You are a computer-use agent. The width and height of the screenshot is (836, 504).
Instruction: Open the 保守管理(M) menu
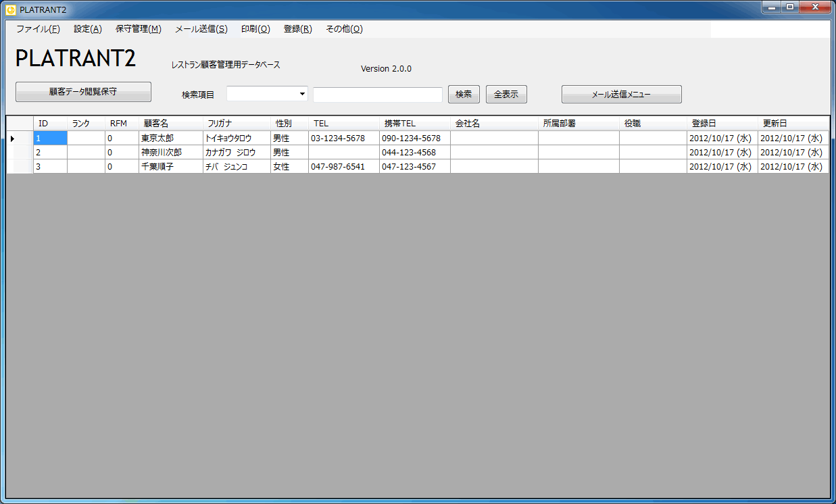(139, 29)
